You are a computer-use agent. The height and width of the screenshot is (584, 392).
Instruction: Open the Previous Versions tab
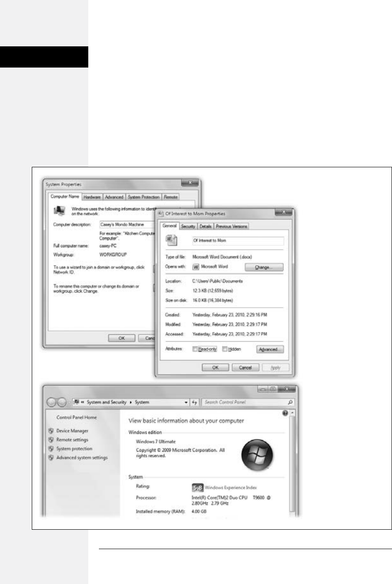coord(232,226)
